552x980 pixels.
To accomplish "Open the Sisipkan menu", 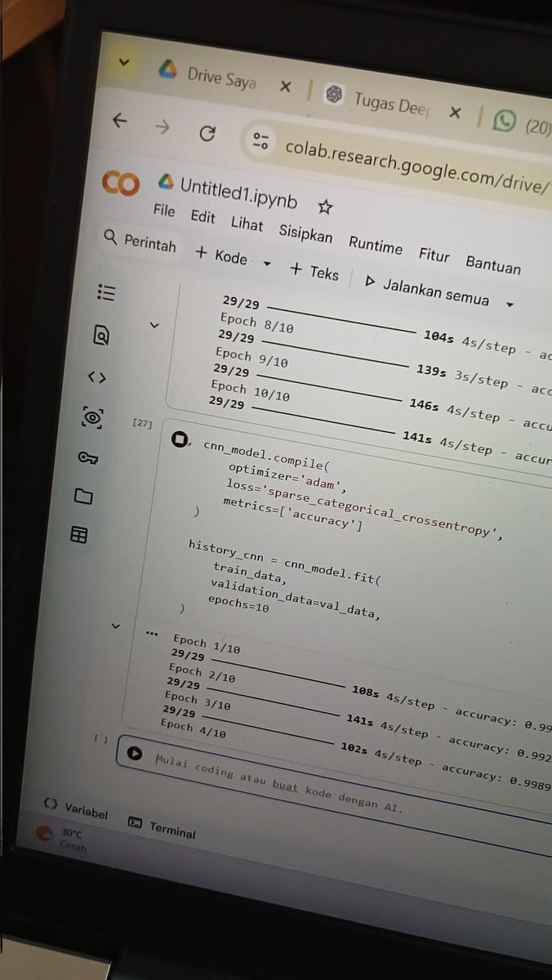I will [x=305, y=233].
